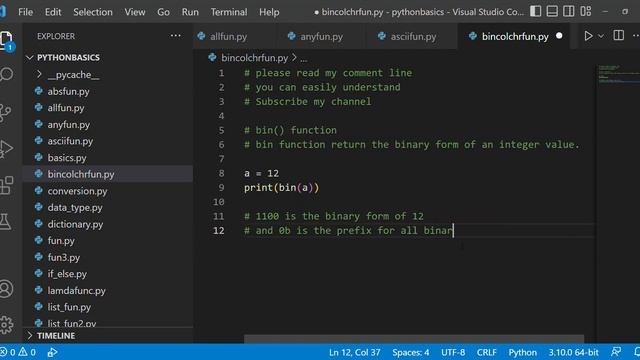This screenshot has width=640, height=360.
Task: Open the Terminal menu
Action: 229,12
